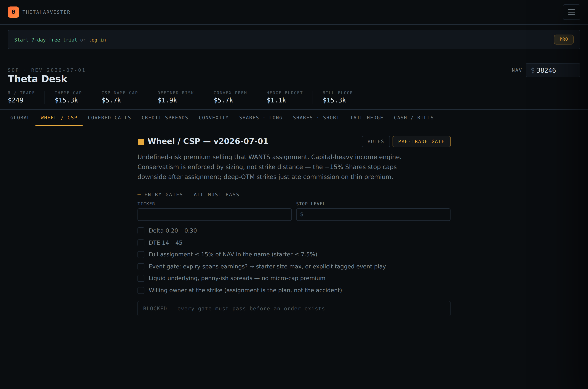Viewport: 588px width, 389px height.
Task: Click the Rules button
Action: click(376, 141)
